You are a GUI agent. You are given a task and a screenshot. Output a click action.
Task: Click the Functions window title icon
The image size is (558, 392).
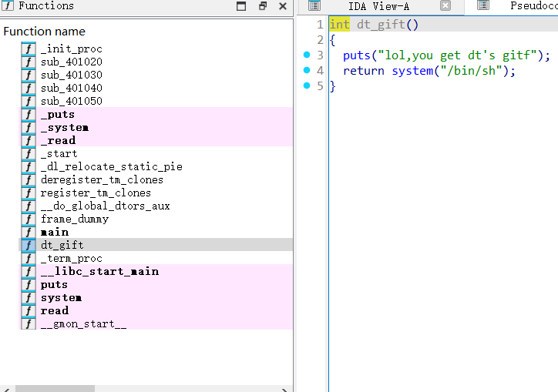[x=8, y=5]
